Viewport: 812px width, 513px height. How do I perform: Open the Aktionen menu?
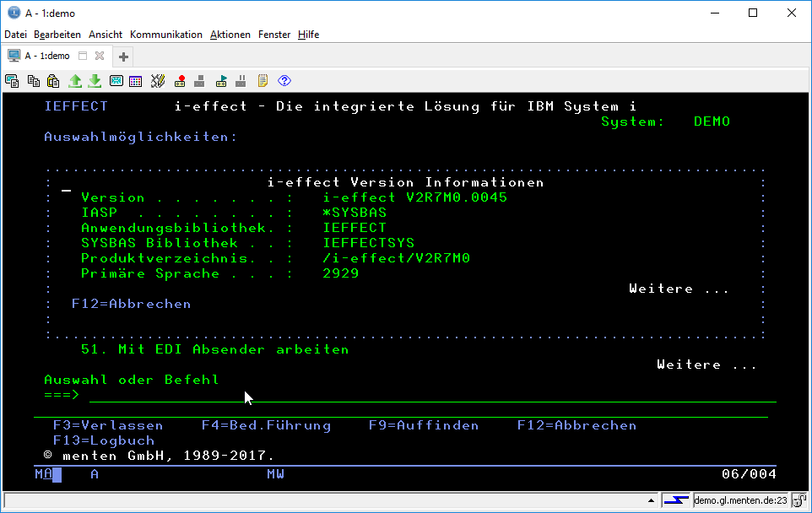click(x=230, y=35)
